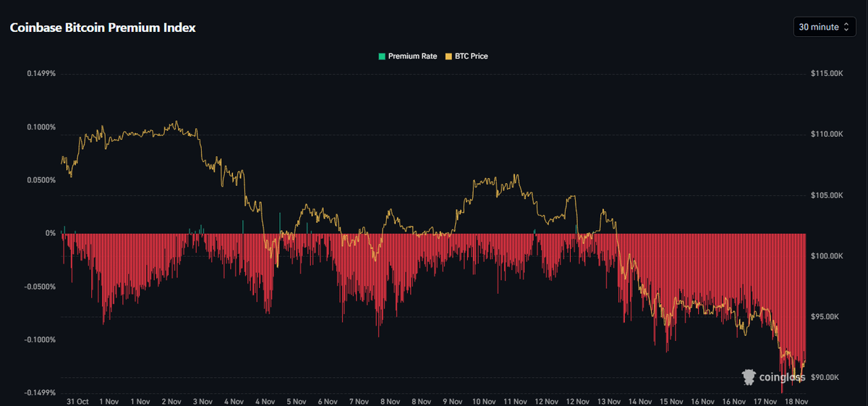Click the 0.1000% left axis label
The image size is (868, 406).
coord(41,127)
